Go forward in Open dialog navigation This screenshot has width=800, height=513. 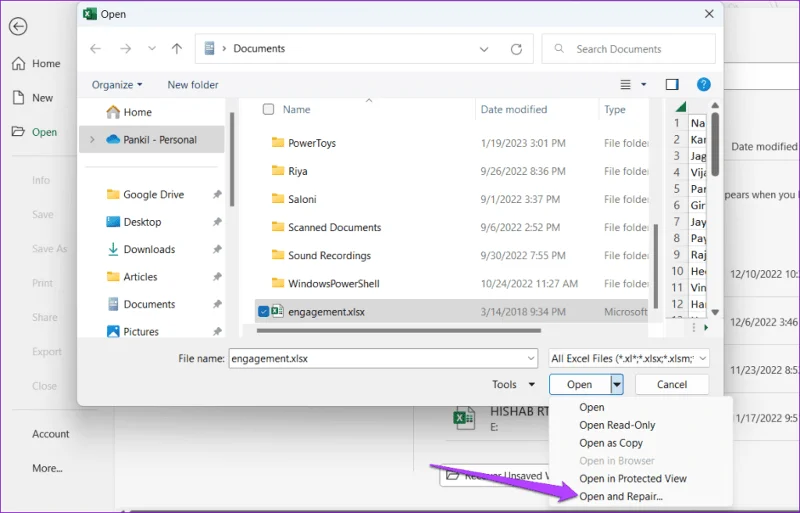coord(126,48)
